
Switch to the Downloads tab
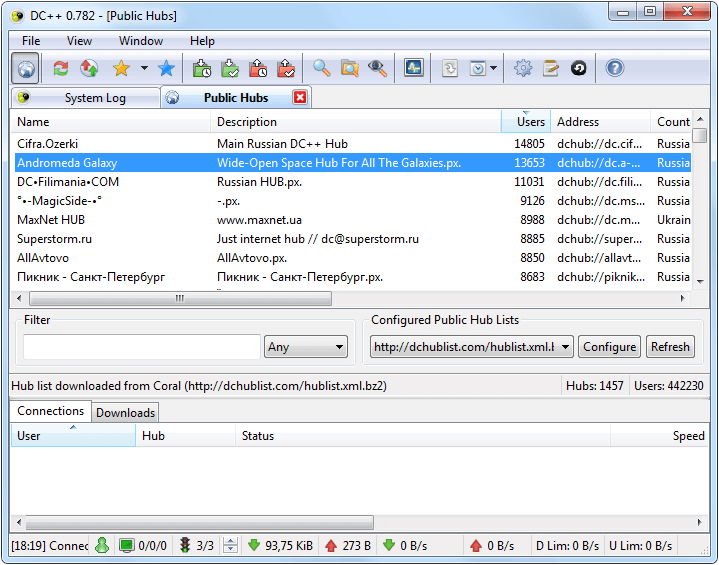[x=125, y=413]
